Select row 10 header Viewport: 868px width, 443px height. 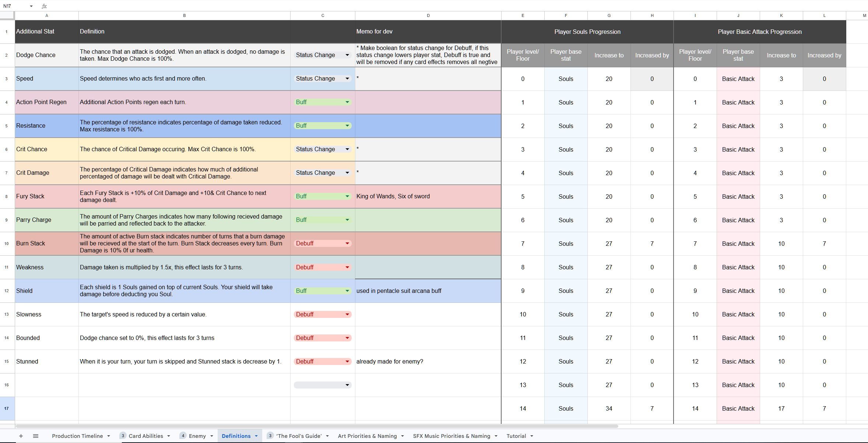(x=7, y=244)
